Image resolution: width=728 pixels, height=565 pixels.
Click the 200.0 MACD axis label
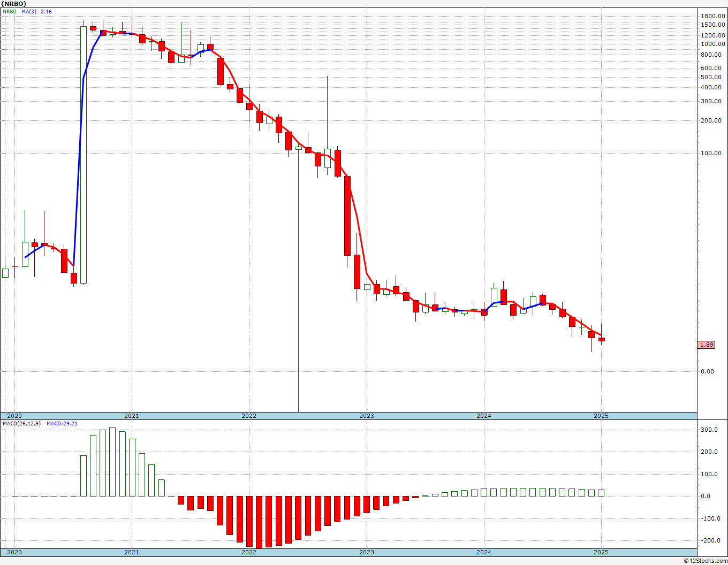[710, 452]
